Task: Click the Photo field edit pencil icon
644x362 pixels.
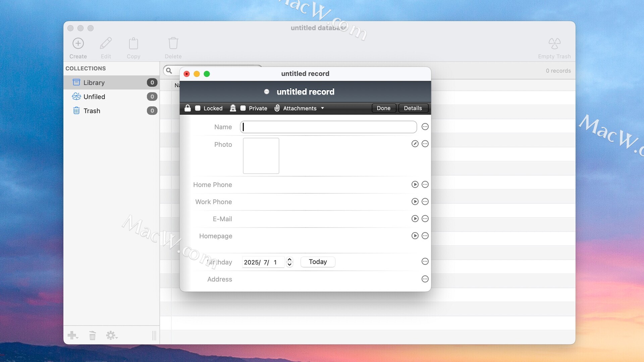Action: click(x=415, y=144)
